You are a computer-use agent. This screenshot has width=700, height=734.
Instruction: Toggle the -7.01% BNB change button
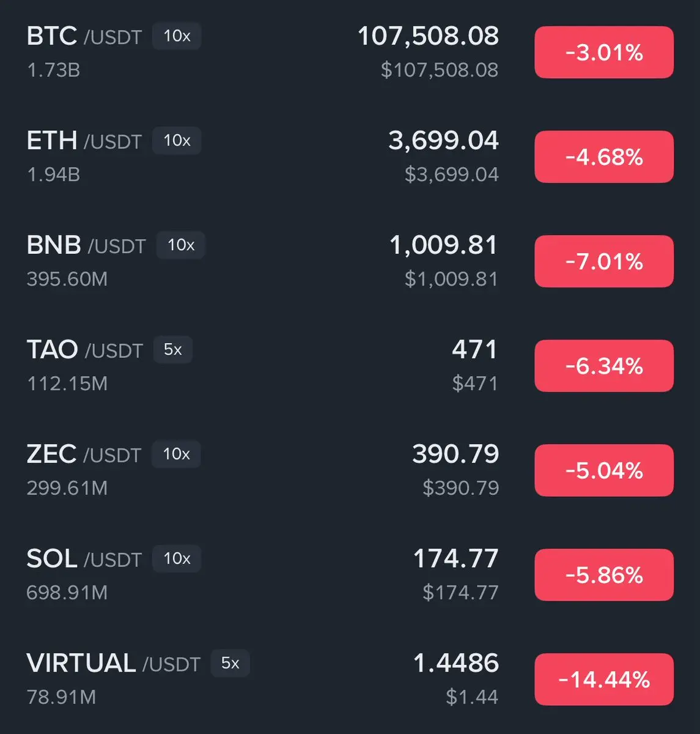click(x=604, y=261)
